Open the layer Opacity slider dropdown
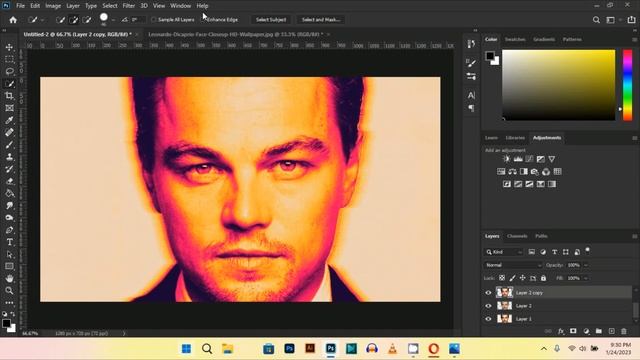The width and height of the screenshot is (640, 360). coord(586,265)
